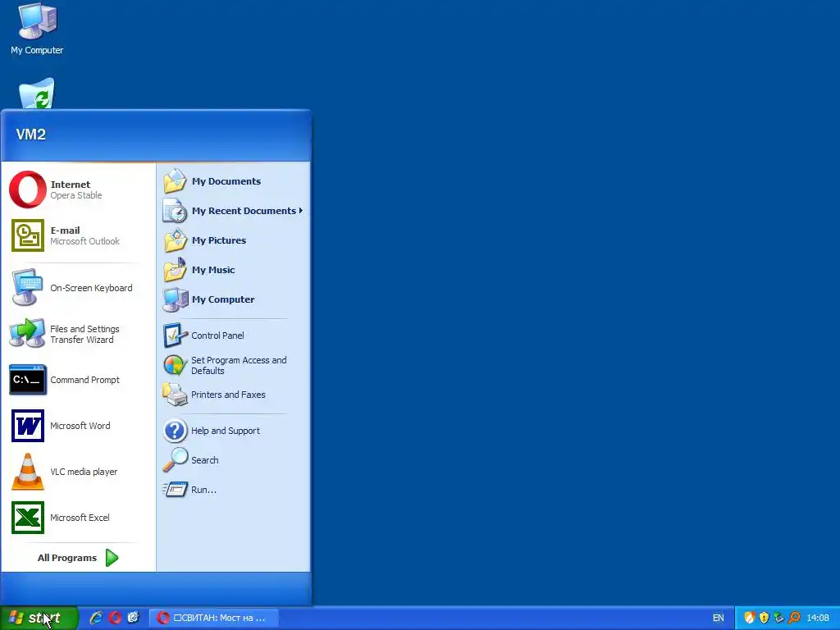
Task: Click the taskbar clock 14:08
Action: coord(818,618)
